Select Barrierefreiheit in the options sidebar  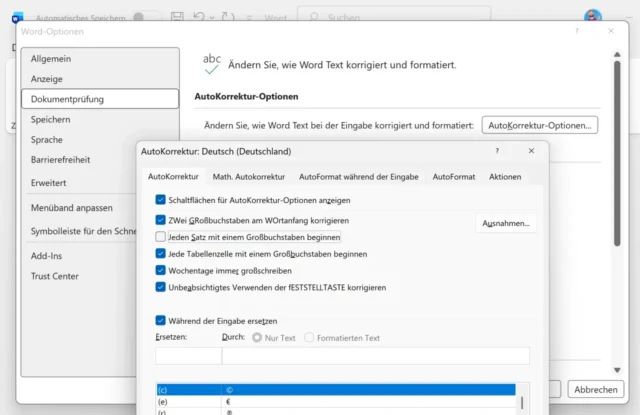pos(80,160)
